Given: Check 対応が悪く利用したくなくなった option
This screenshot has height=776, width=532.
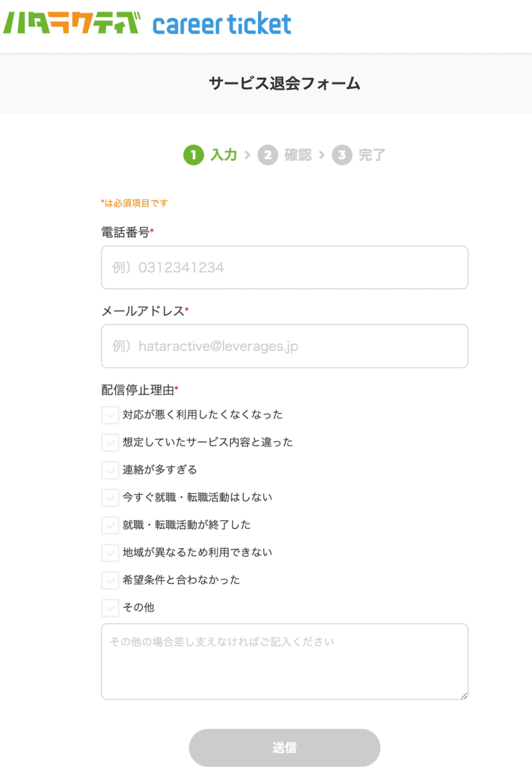Looking at the screenshot, I should [x=111, y=414].
